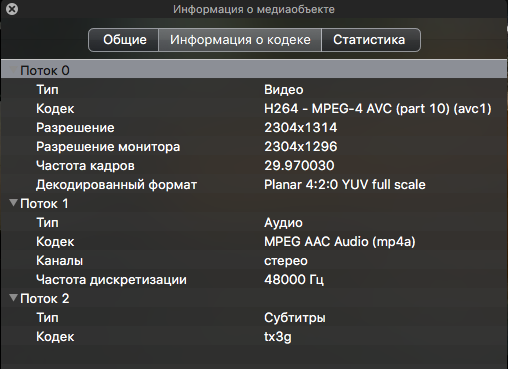Switch to the Статистика tab
This screenshot has width=508, height=369.
(371, 40)
